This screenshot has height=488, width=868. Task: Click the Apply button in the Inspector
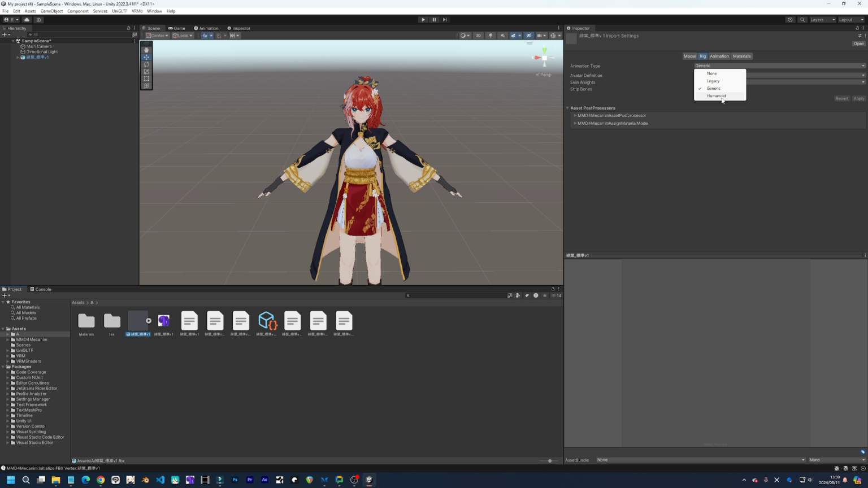click(x=858, y=98)
